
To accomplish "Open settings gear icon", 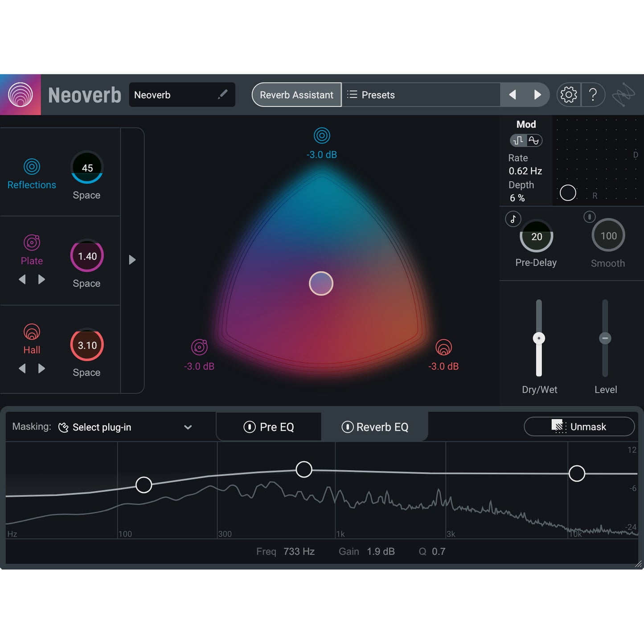I will pos(569,94).
